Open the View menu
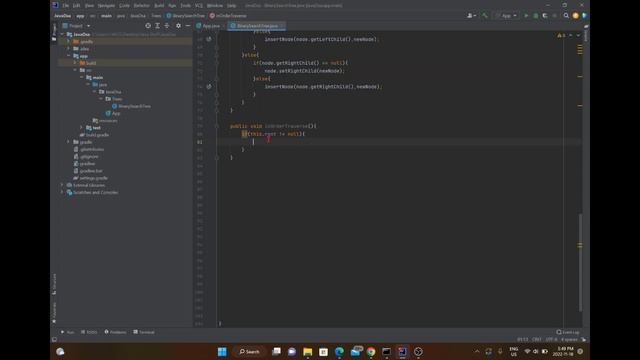Viewport: 640px width, 360px height. (x=89, y=6)
